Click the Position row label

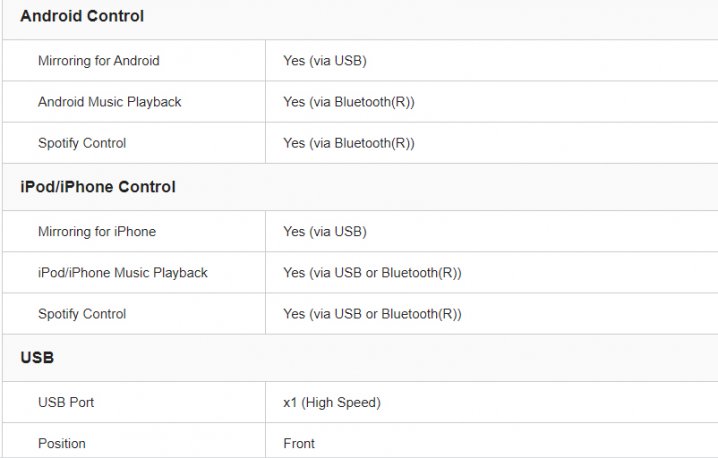[x=62, y=443]
